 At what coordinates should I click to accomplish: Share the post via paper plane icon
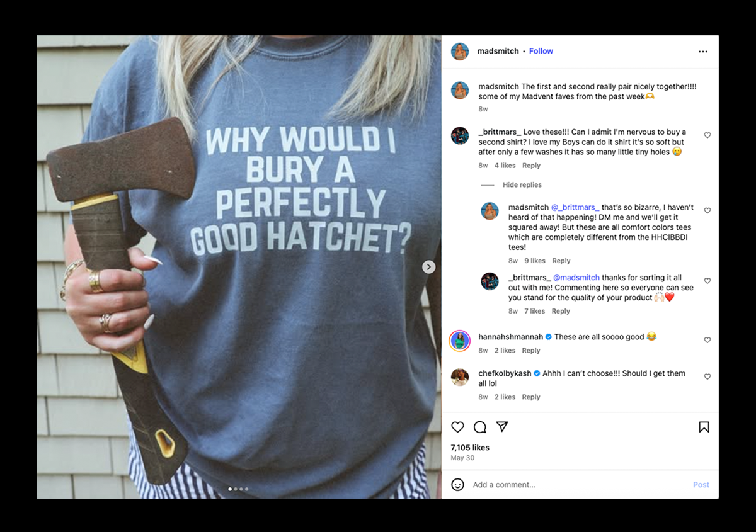coord(502,427)
